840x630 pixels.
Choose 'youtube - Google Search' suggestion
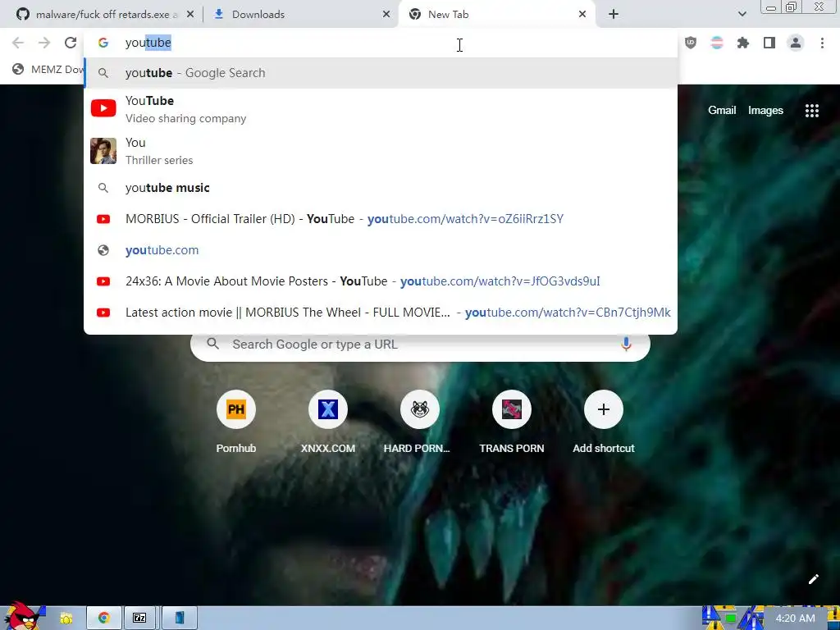(381, 73)
